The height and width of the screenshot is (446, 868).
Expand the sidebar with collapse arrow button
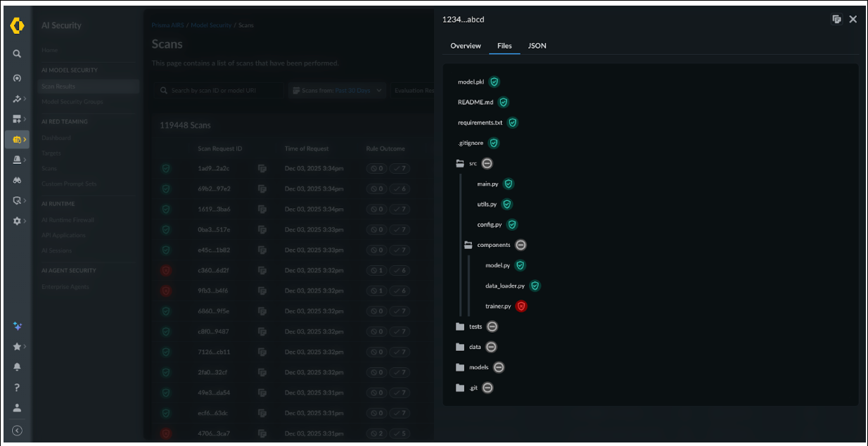(17, 431)
